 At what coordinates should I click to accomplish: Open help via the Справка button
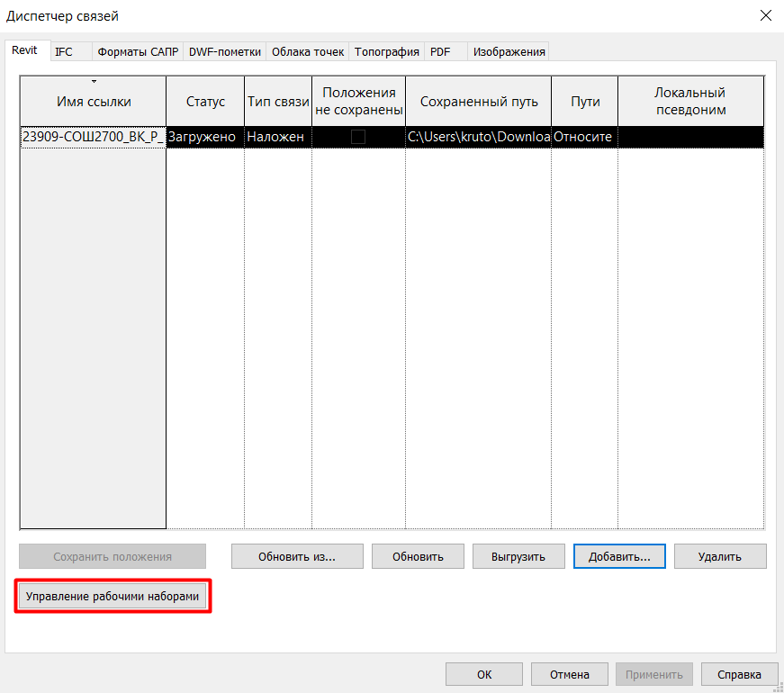pyautogui.click(x=739, y=674)
